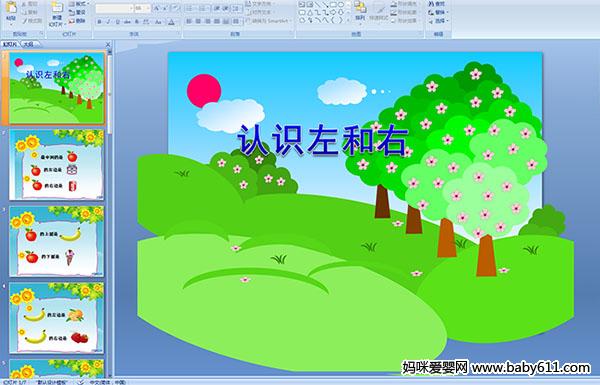Image resolution: width=600 pixels, height=385 pixels.
Task: Switch to the Outline tab in left pane
Action: click(28, 44)
